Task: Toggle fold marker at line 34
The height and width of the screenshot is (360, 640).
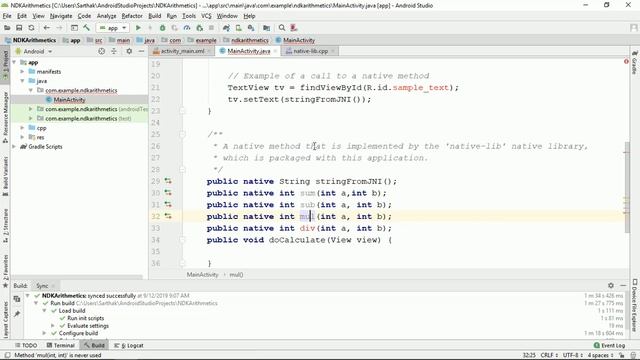Action: [x=182, y=240]
